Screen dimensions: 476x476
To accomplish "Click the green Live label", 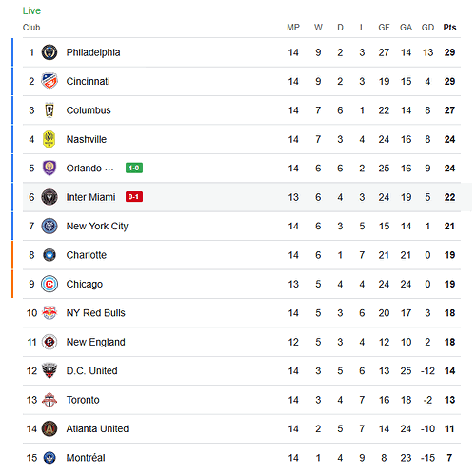I will (31, 10).
